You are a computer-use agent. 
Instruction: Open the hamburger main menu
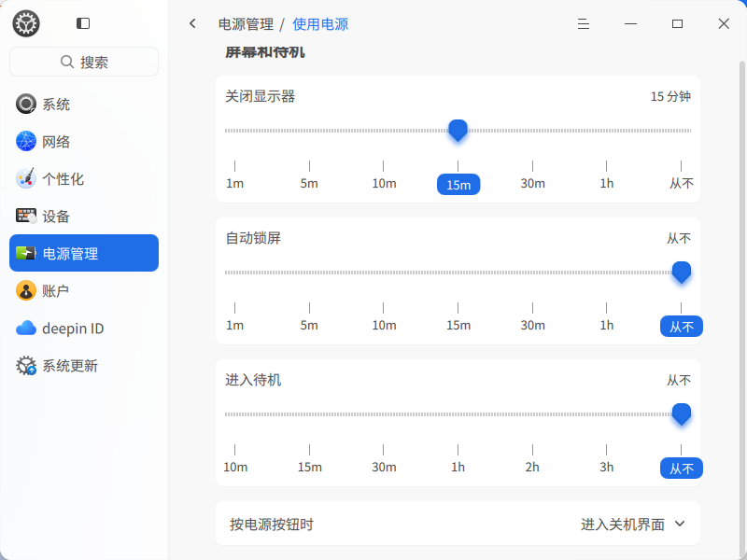[584, 24]
